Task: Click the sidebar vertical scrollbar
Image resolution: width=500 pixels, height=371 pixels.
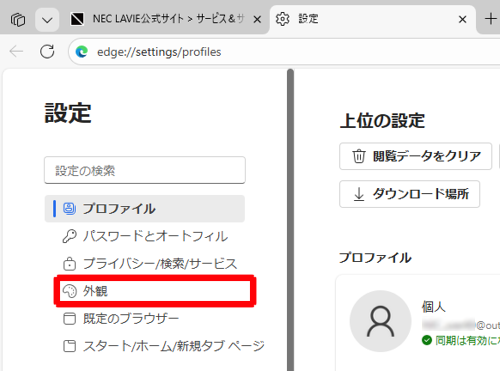Action: (290, 220)
